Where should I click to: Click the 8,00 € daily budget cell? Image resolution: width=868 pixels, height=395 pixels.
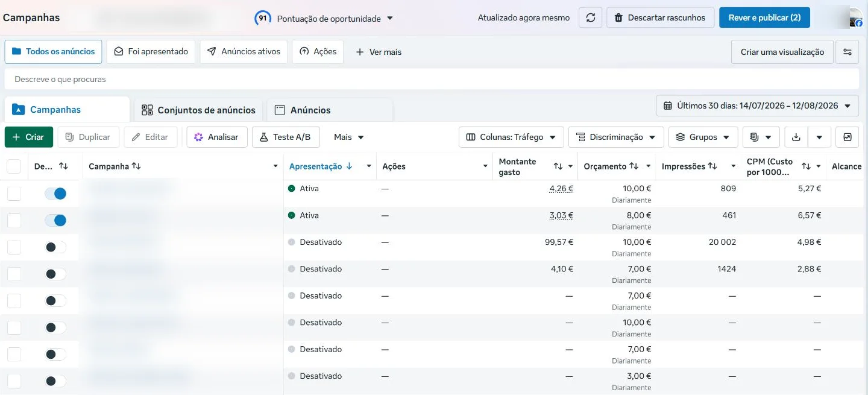coord(640,215)
